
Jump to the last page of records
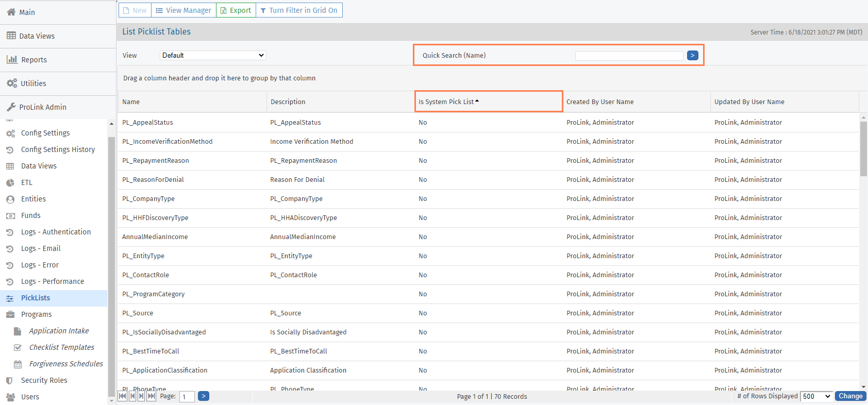[x=151, y=396]
